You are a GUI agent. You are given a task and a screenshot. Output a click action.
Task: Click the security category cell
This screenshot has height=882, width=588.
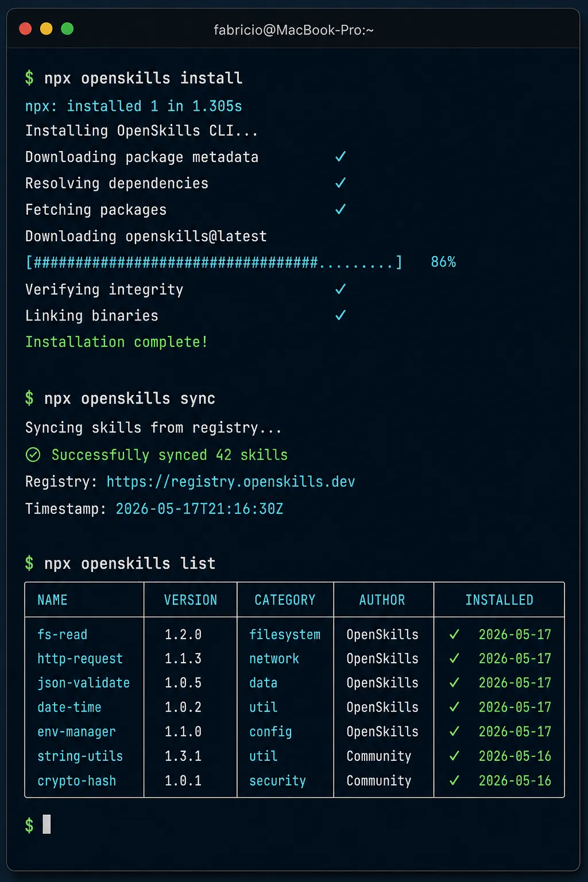tap(277, 781)
